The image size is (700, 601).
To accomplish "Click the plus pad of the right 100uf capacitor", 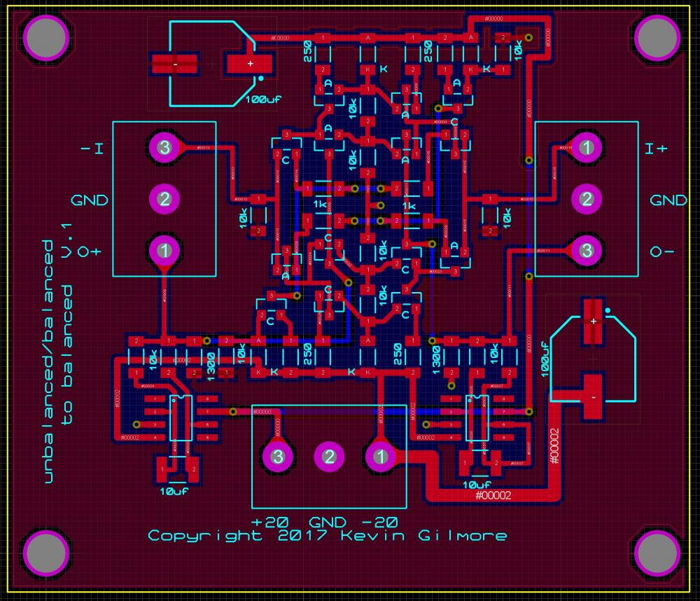I will [594, 322].
